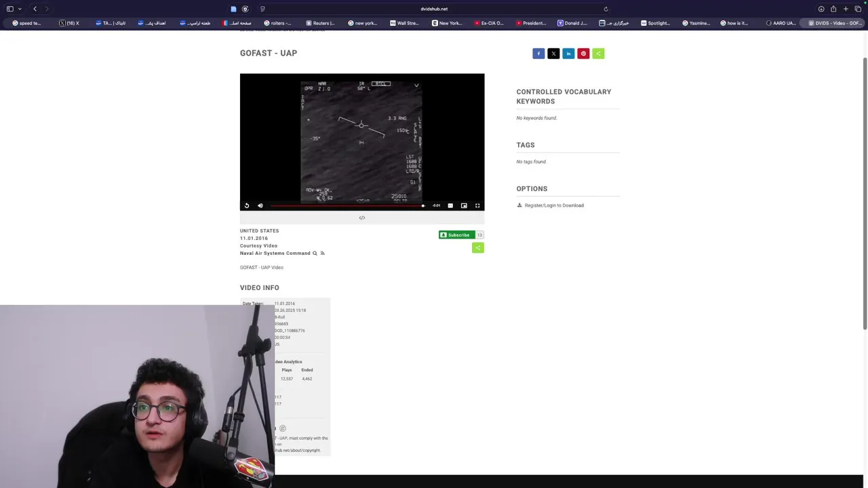This screenshot has height=488, width=868.
Task: Open Naval Air Systems Command link
Action: pos(275,253)
